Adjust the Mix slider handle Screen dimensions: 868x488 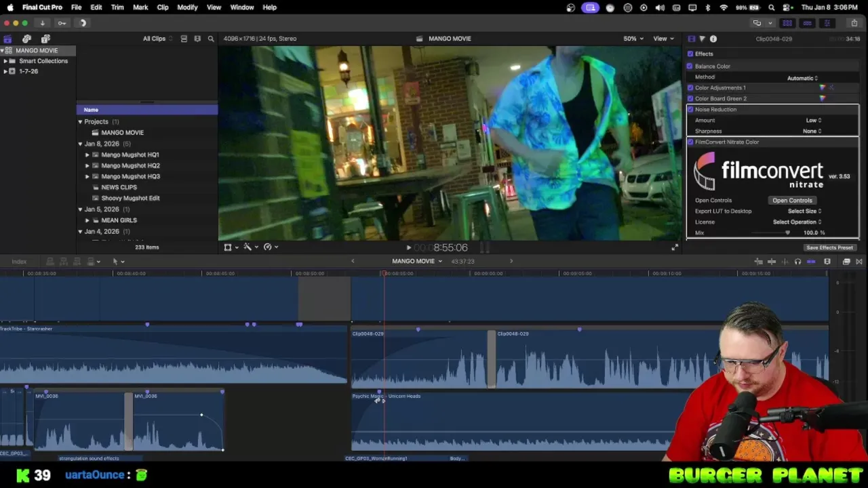[787, 232]
